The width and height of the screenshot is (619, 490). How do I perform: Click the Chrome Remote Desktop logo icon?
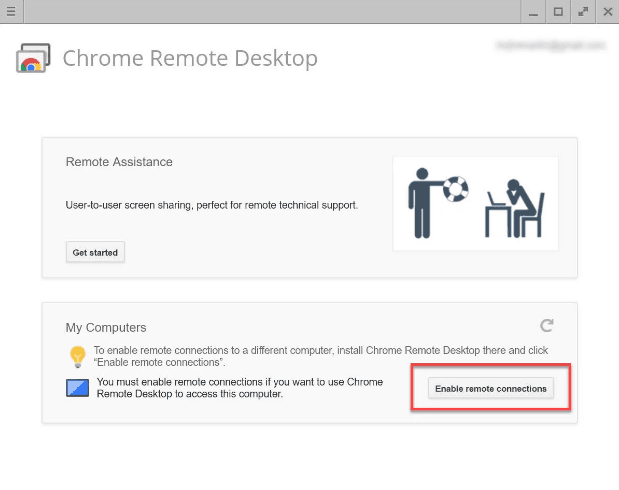33,59
